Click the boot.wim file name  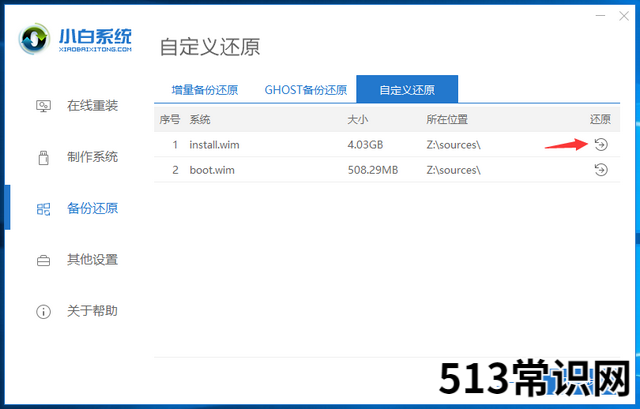point(212,170)
